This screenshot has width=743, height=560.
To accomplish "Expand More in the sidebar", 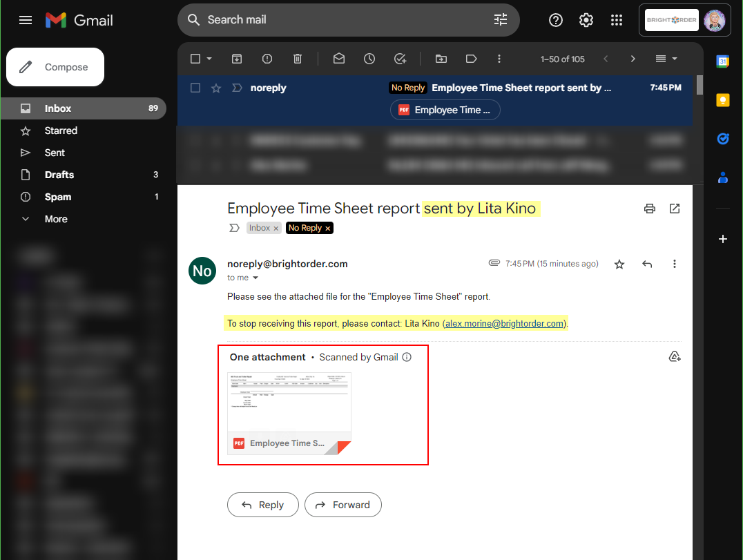I will click(x=56, y=219).
